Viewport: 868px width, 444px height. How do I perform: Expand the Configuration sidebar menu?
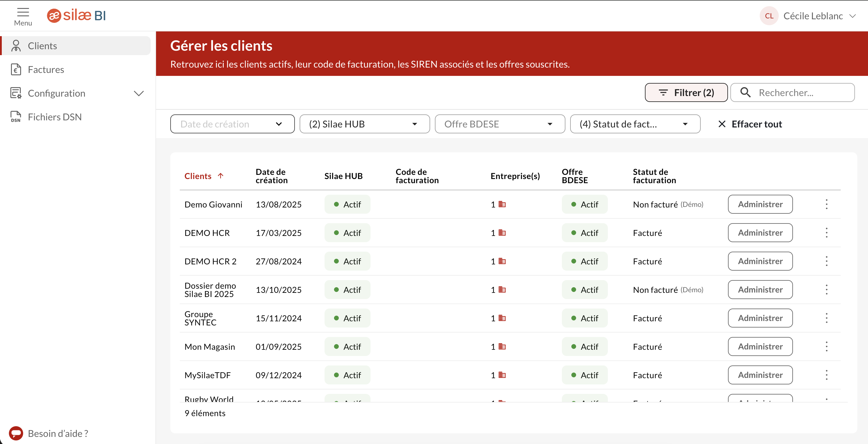tap(139, 93)
